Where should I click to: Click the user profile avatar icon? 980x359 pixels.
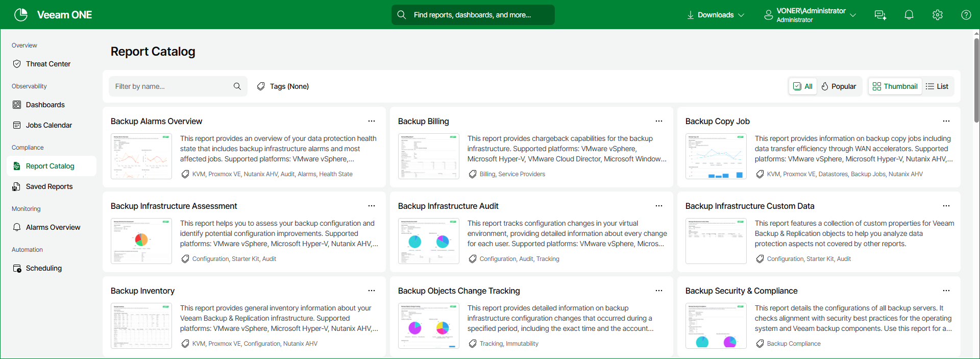click(x=768, y=15)
